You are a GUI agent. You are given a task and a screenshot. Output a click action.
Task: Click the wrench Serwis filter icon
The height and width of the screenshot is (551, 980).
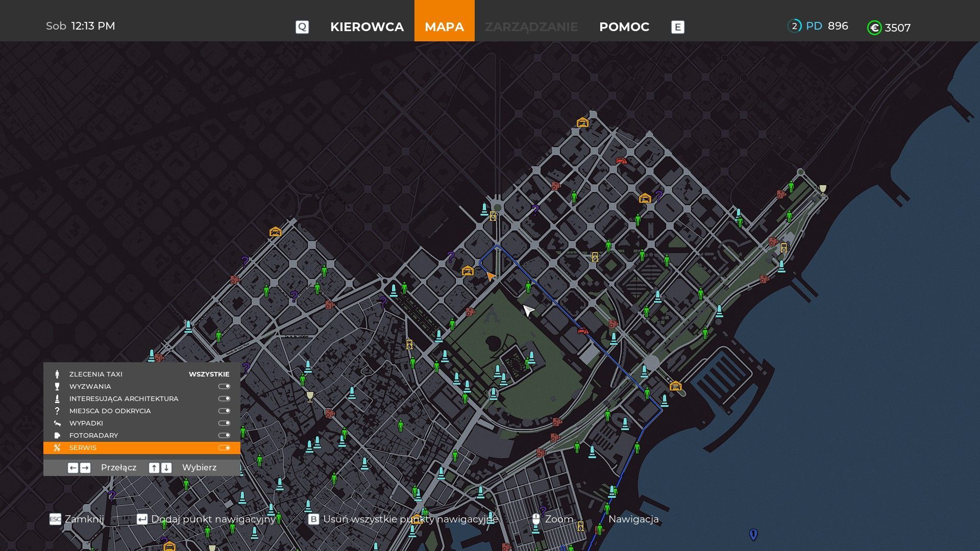(x=57, y=448)
